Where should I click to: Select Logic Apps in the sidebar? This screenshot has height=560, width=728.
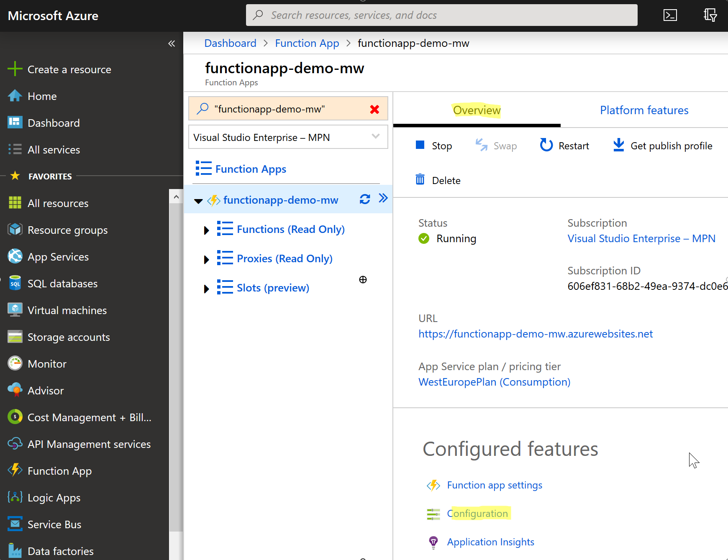tap(54, 497)
